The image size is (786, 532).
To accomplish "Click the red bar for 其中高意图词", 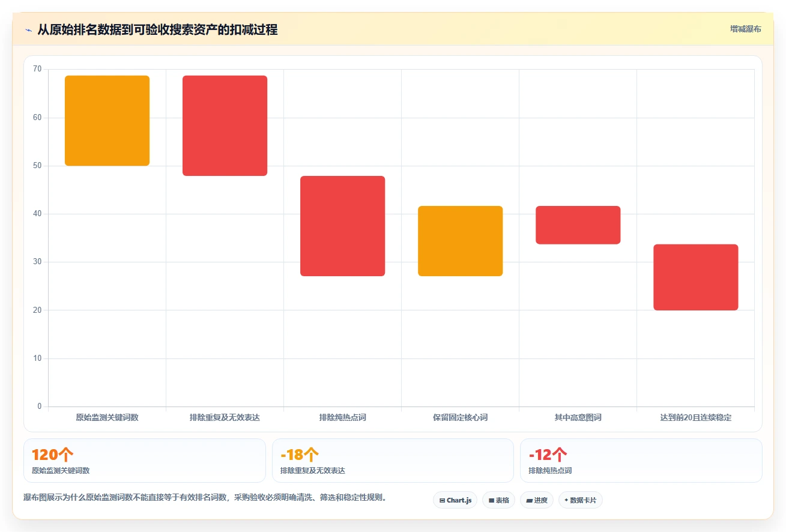I will click(578, 225).
